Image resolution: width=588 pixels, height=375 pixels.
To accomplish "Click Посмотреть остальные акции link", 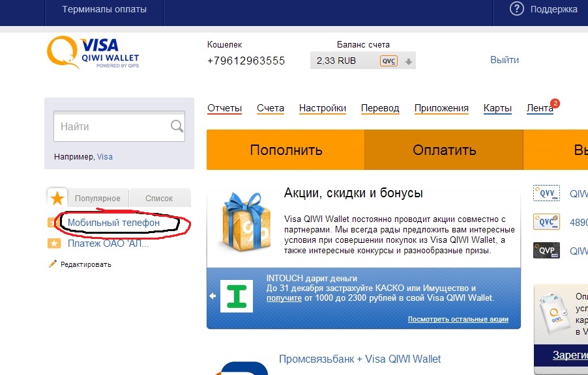I will 458,319.
